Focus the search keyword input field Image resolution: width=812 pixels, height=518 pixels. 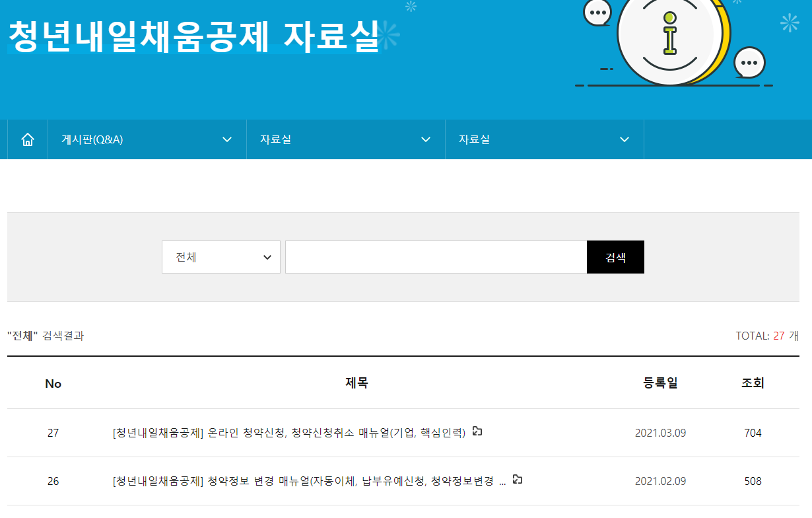click(436, 257)
